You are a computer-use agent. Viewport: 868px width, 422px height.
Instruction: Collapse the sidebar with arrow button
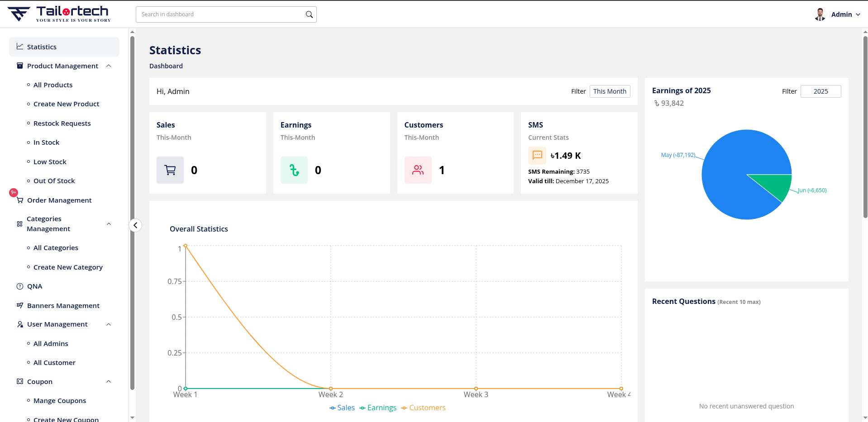135,225
